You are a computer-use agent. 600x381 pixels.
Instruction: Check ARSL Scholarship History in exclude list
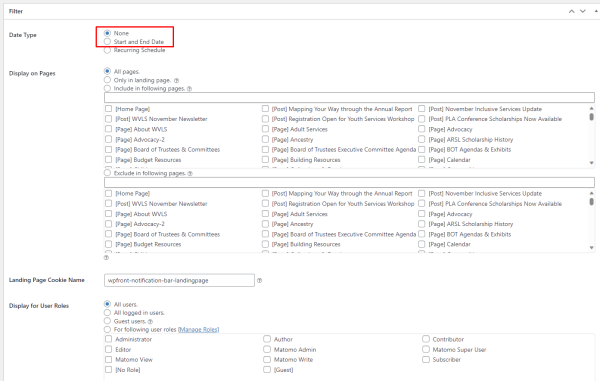(422, 224)
